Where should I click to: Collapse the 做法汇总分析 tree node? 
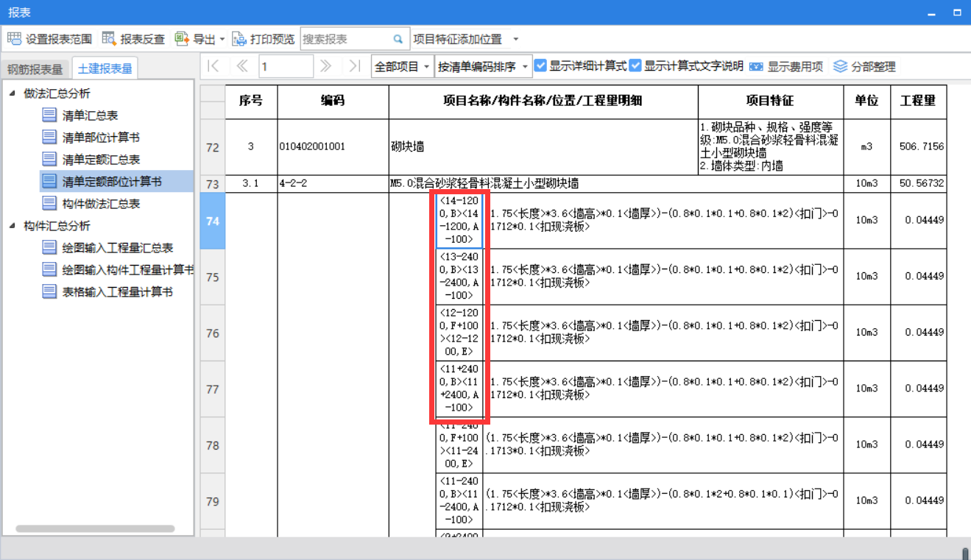pos(12,93)
